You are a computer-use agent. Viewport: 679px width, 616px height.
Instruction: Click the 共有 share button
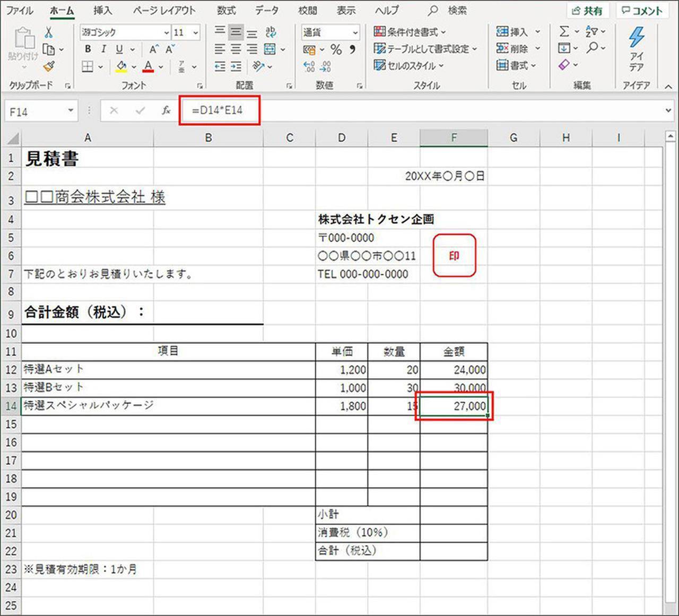pos(587,11)
